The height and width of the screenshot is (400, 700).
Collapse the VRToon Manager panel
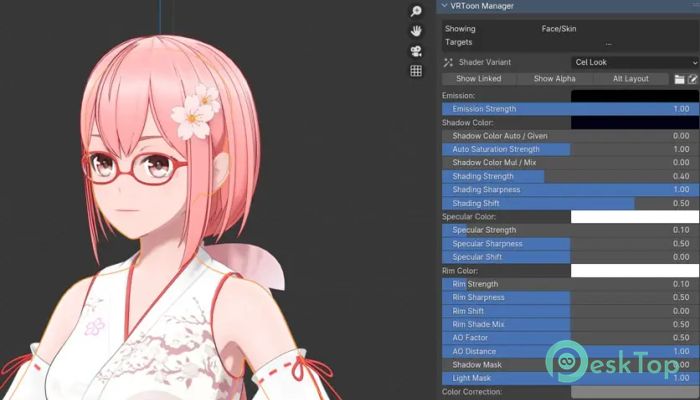click(445, 6)
